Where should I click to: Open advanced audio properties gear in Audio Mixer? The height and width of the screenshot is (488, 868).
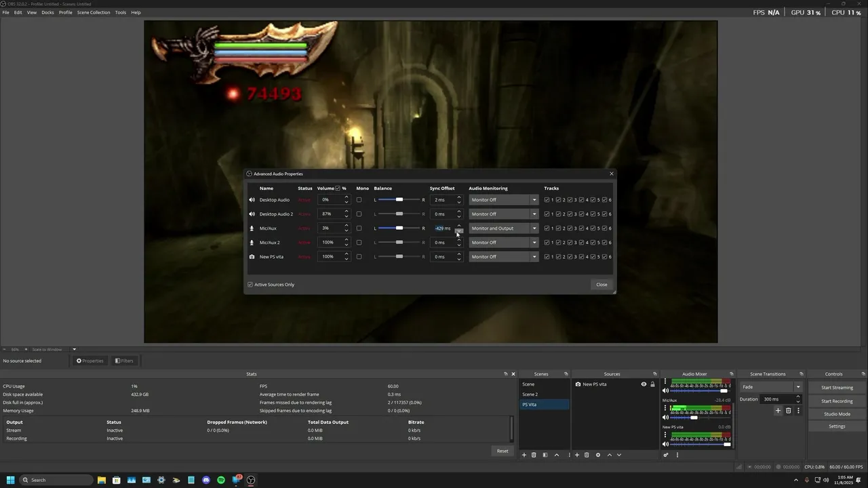coord(666,455)
